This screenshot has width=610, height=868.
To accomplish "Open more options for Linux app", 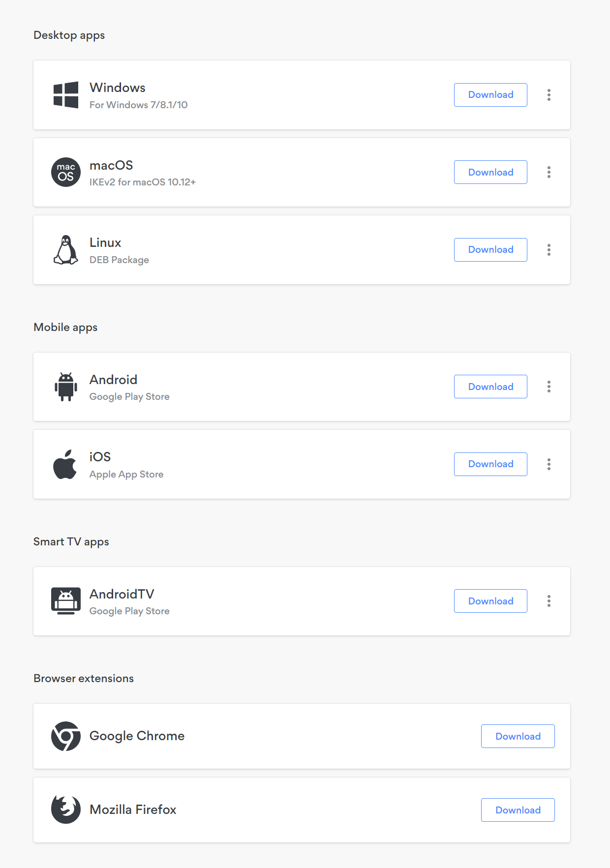I will coord(549,250).
